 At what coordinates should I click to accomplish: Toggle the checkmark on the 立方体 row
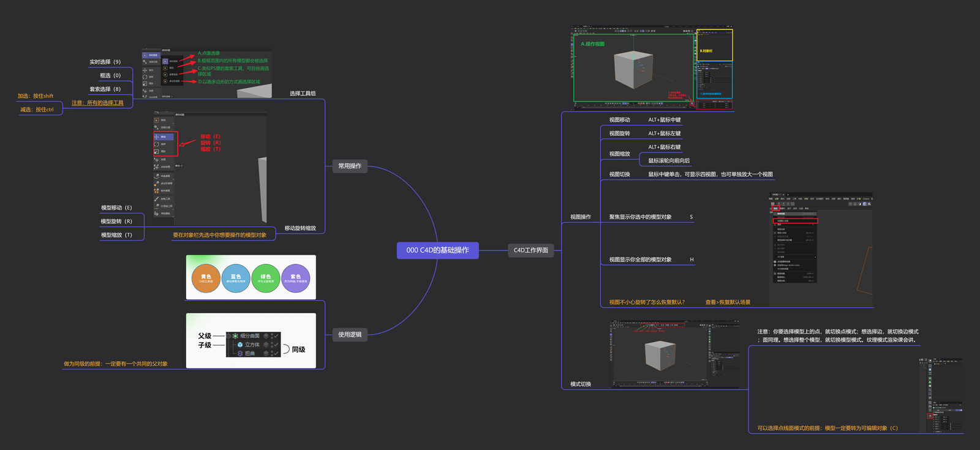(x=277, y=345)
